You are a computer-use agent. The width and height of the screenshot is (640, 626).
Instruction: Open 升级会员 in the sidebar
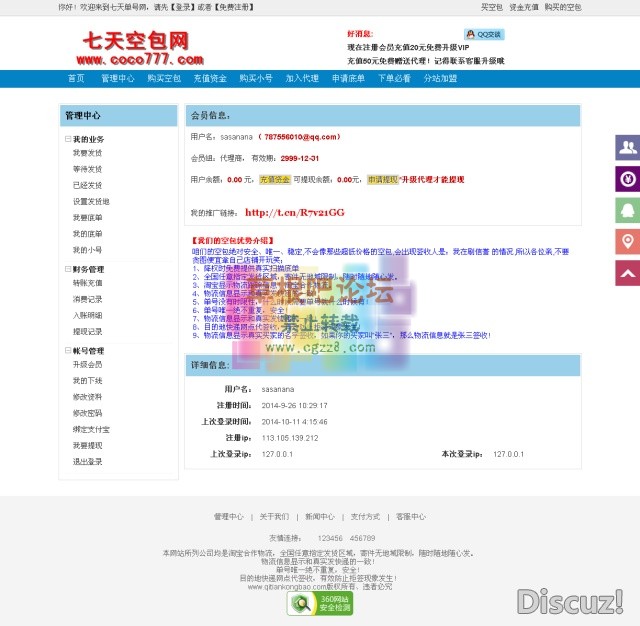click(87, 364)
